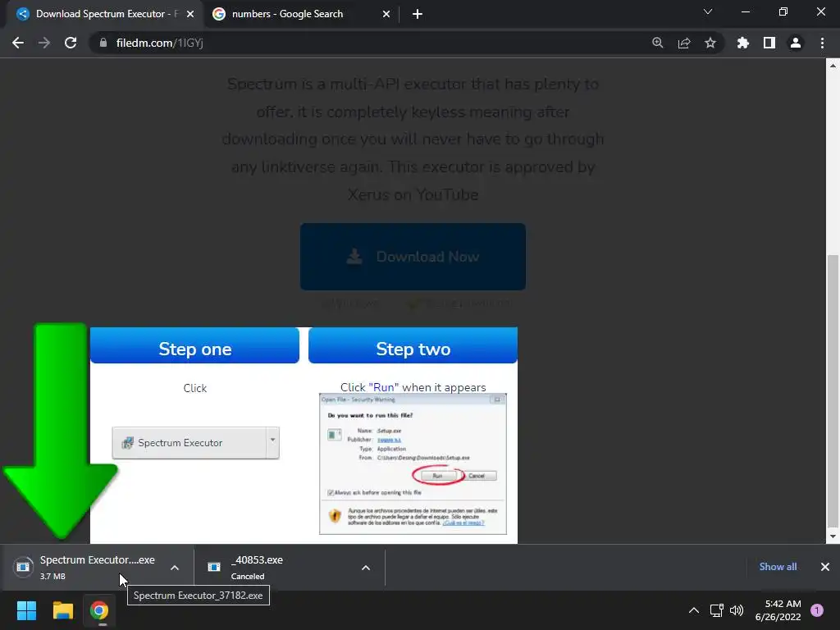This screenshot has width=840, height=630.
Task: Open the Extensions puzzle icon
Action: [743, 43]
